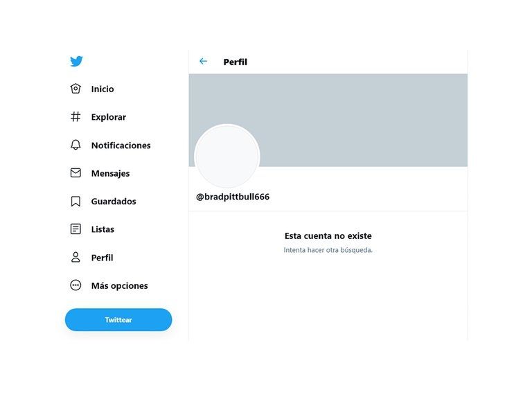The image size is (532, 399).
Task: Click the Listas icon
Action: [x=76, y=229]
